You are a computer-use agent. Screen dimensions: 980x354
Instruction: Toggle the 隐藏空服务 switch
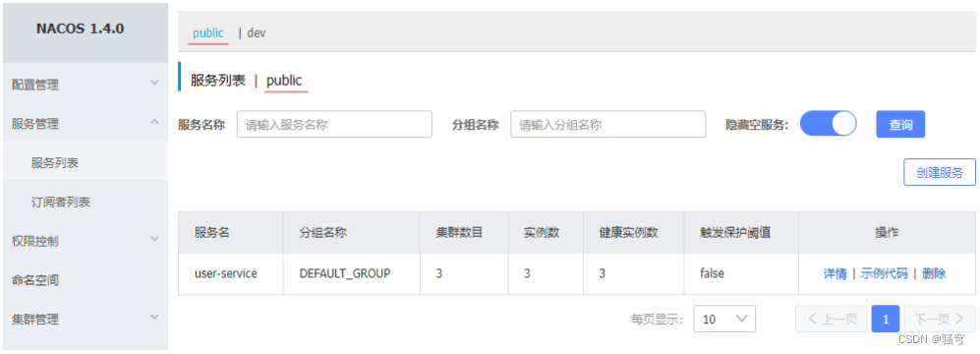pos(828,124)
